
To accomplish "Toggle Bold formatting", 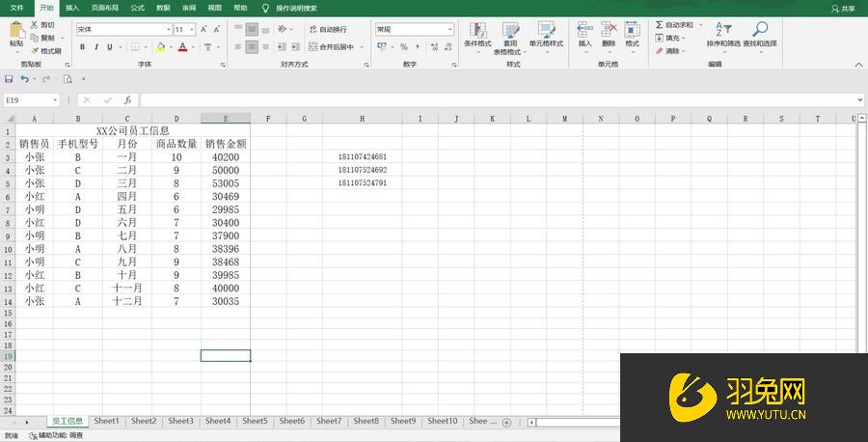I will pos(83,47).
